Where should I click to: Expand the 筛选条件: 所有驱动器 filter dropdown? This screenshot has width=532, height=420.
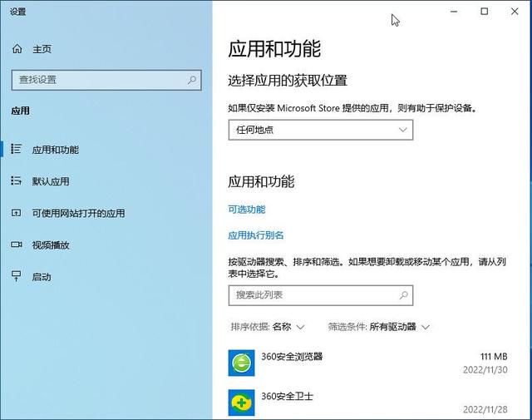[379, 327]
